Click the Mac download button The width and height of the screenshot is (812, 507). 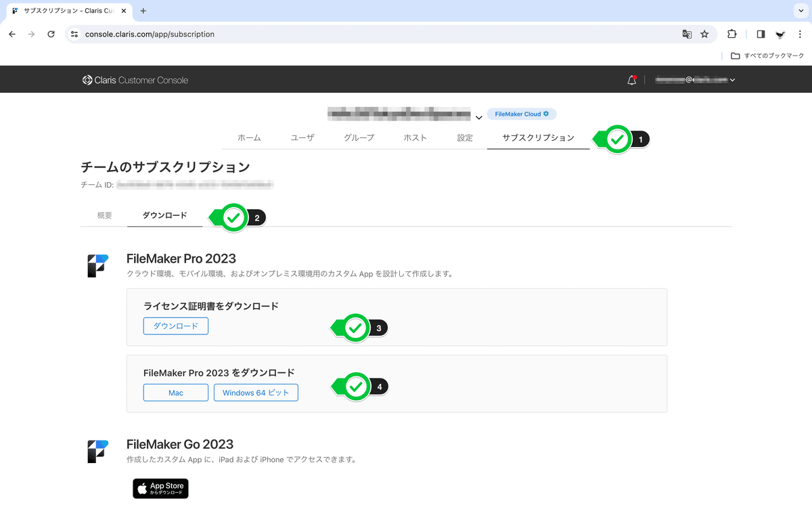pyautogui.click(x=175, y=392)
